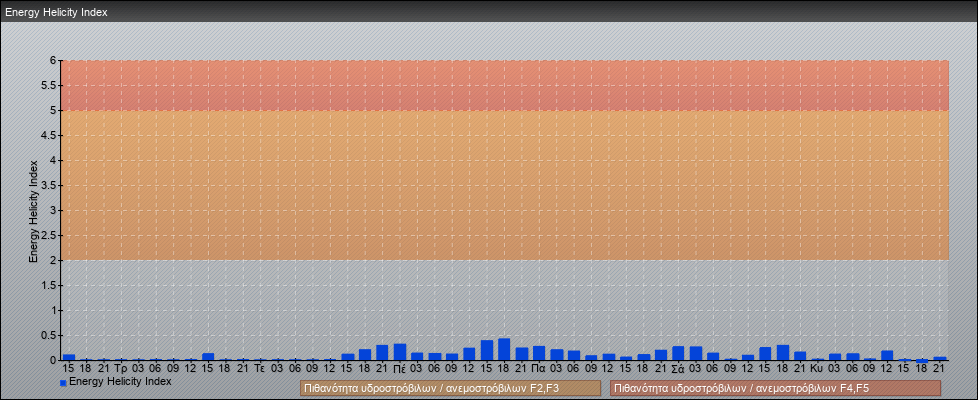978x400 pixels.
Task: Click the bar above the Σά label
Action: [x=678, y=353]
